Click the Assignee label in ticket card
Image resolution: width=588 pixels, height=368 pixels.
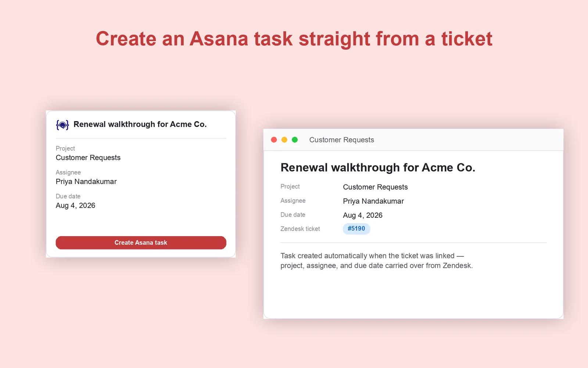[x=68, y=172]
